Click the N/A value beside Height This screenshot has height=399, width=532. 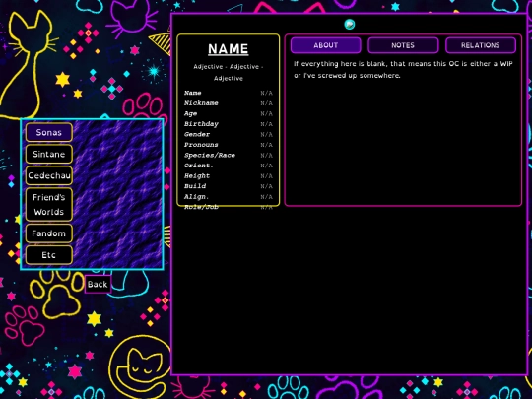[x=266, y=176]
